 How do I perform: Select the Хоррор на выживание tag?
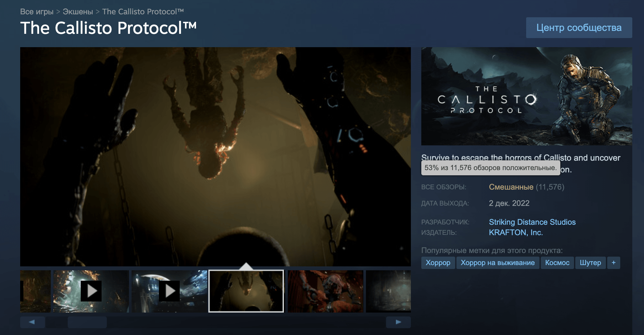(x=497, y=263)
